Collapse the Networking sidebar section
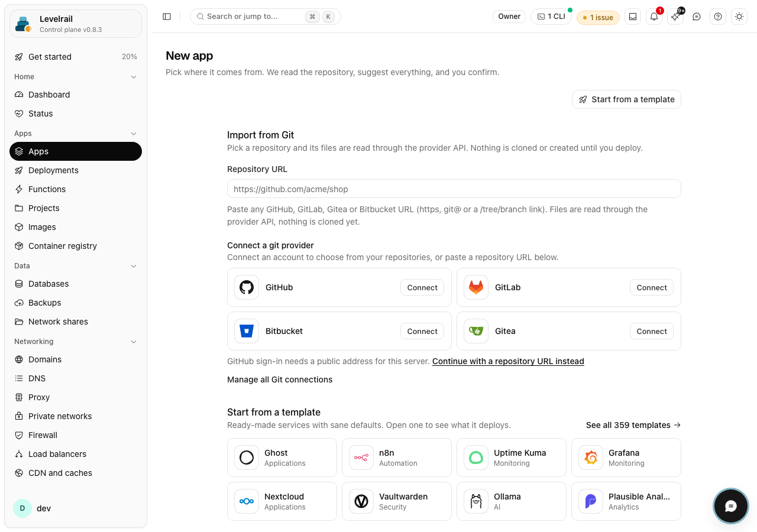757x532 pixels. (76, 342)
